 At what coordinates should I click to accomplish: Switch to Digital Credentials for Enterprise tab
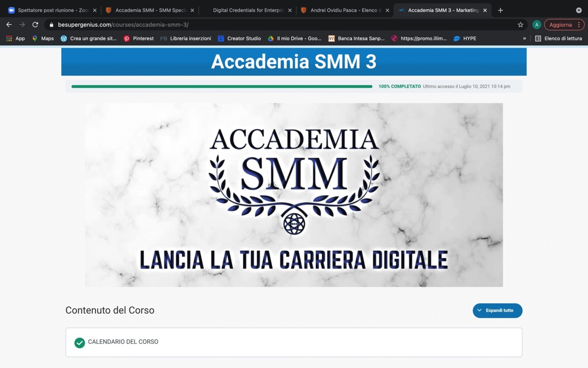pos(248,10)
